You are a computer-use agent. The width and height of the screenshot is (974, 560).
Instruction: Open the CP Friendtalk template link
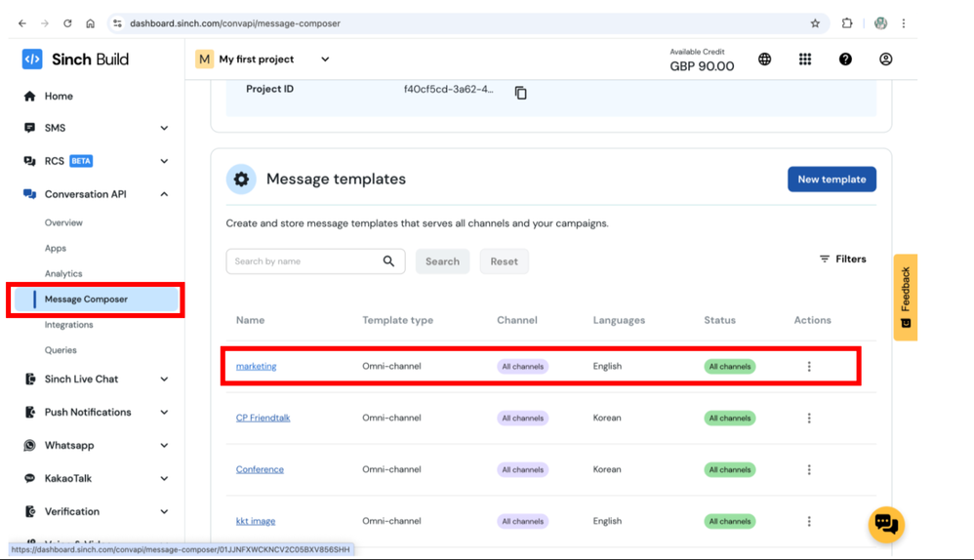(263, 418)
